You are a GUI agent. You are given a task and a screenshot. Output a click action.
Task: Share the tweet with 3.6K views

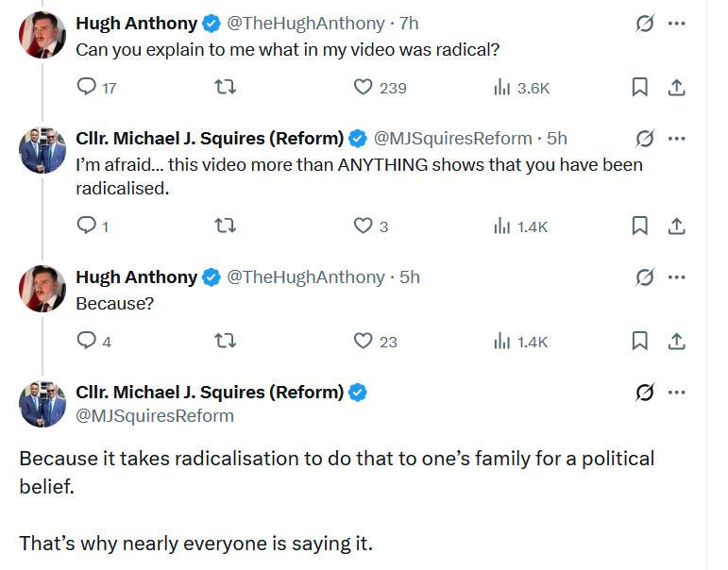click(677, 87)
